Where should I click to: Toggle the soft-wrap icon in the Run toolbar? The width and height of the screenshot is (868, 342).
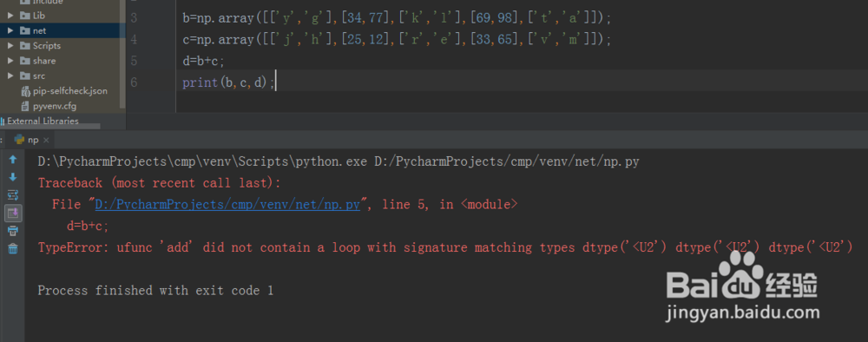point(13,194)
